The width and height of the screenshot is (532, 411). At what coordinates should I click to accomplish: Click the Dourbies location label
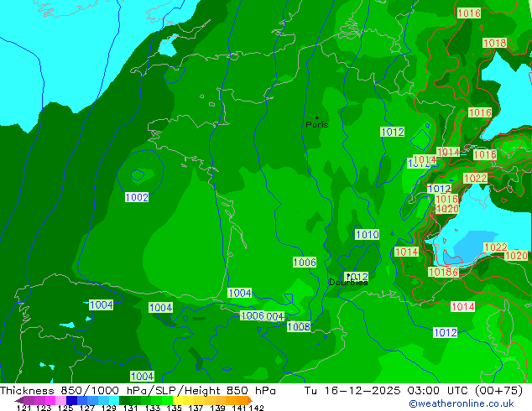pyautogui.click(x=348, y=282)
